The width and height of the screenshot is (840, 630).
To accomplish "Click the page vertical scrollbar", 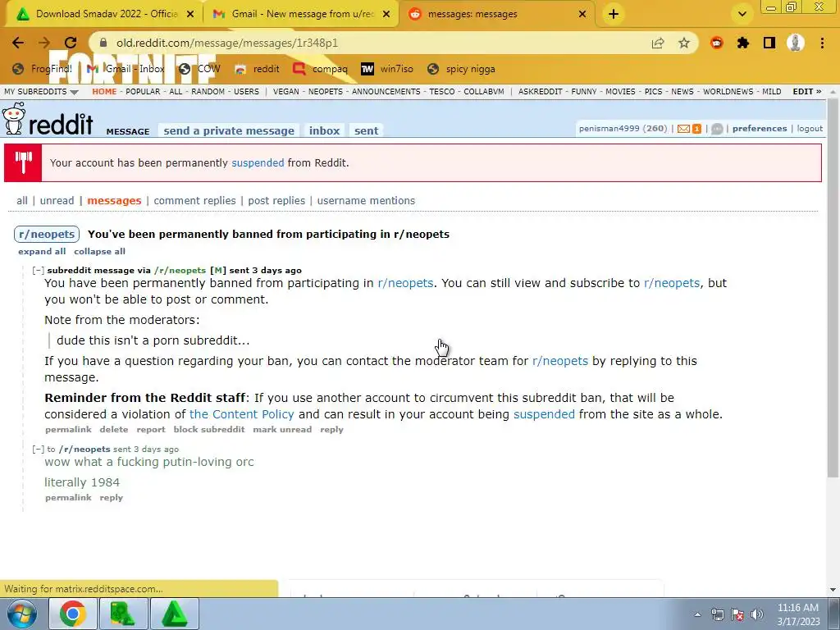I will [x=833, y=290].
